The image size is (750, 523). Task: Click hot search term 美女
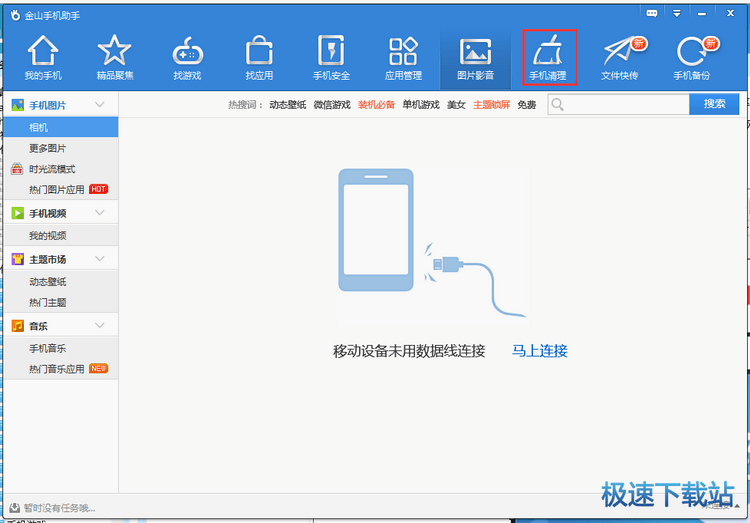click(456, 105)
